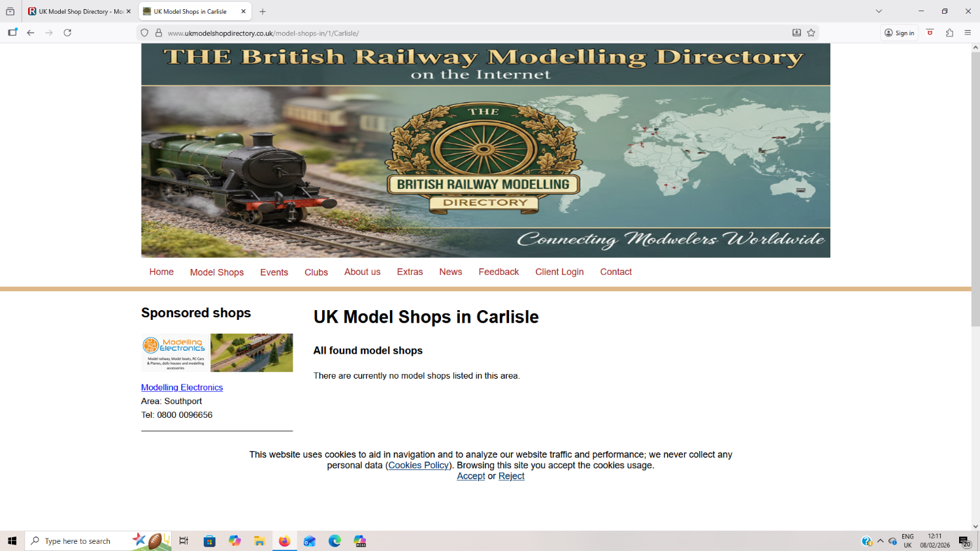980x551 pixels.
Task: Click the taskbar search box
Action: [x=98, y=541]
